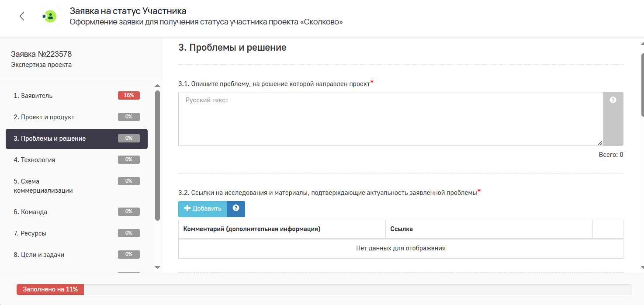Screen dimensions: 644x305
Task: Open help button next to Добавить
Action: coord(236,209)
